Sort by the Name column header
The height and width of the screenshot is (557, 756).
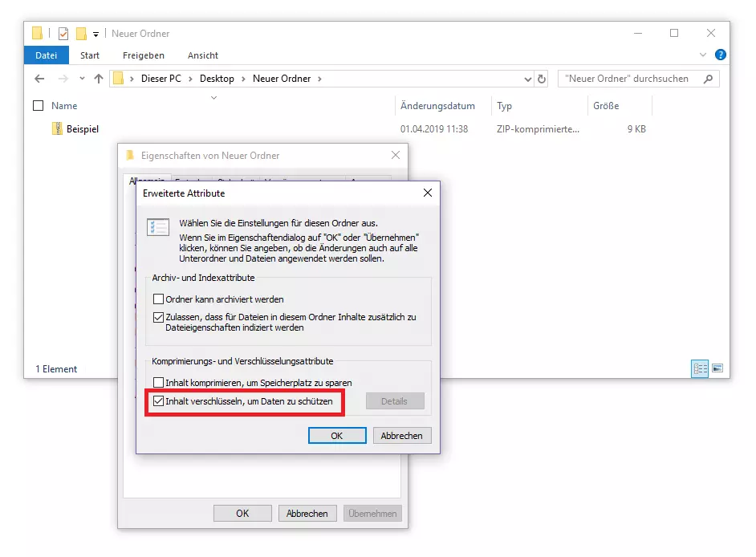click(x=64, y=106)
